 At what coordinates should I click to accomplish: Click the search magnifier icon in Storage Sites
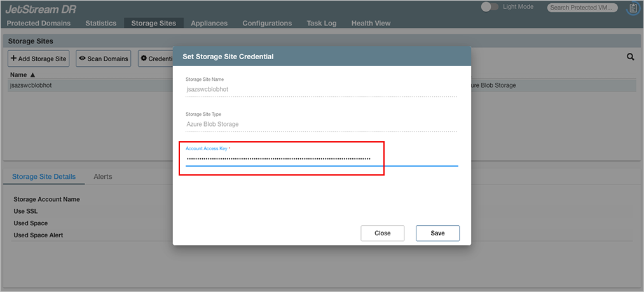click(x=631, y=57)
